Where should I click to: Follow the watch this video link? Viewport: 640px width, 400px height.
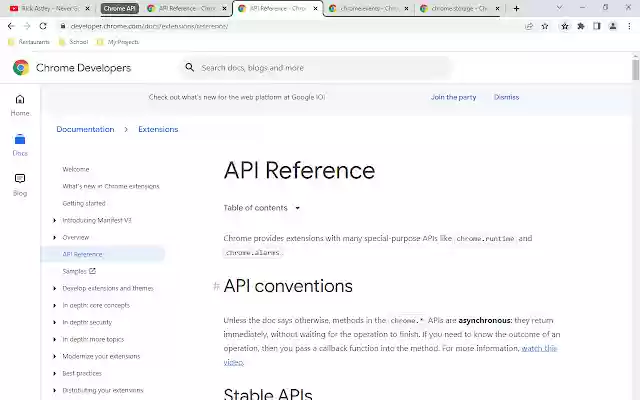(x=539, y=349)
